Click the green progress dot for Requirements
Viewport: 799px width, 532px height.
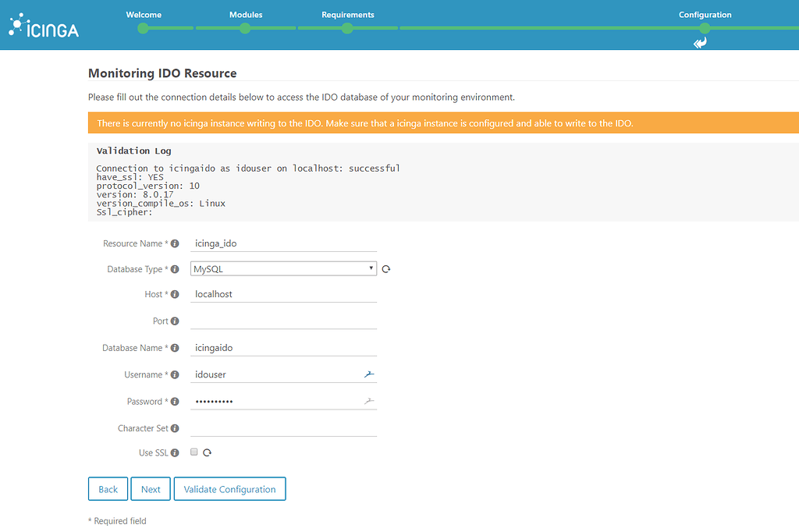click(x=347, y=27)
